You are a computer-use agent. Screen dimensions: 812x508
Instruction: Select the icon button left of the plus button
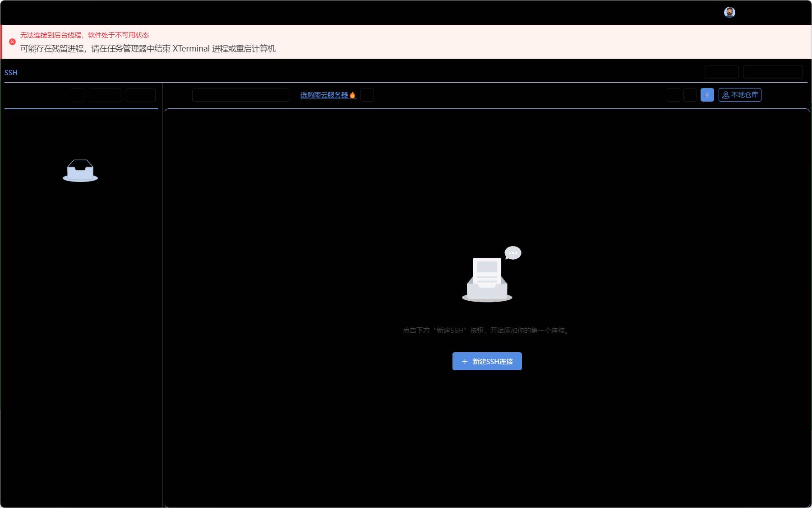pyautogui.click(x=690, y=95)
